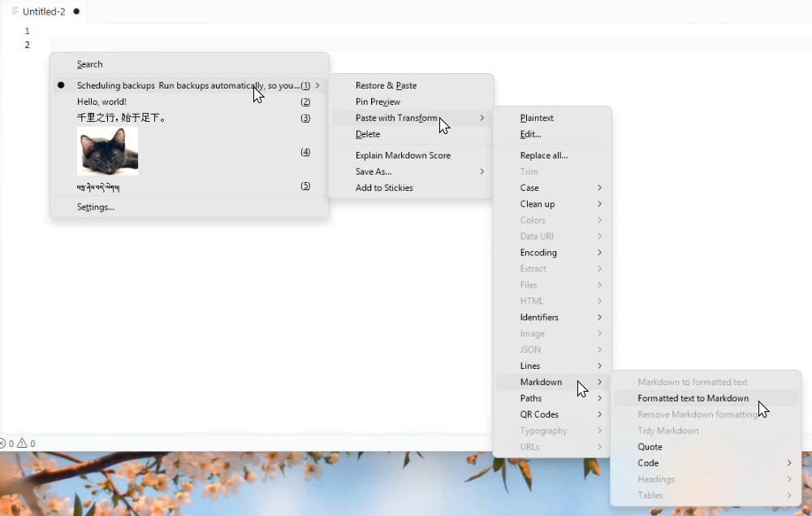Expand the Paths submenu
This screenshot has width=812, height=516.
552,398
